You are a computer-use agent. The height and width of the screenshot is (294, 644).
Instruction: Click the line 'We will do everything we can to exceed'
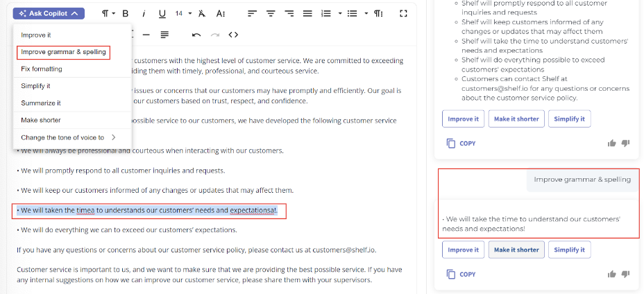[x=127, y=230]
